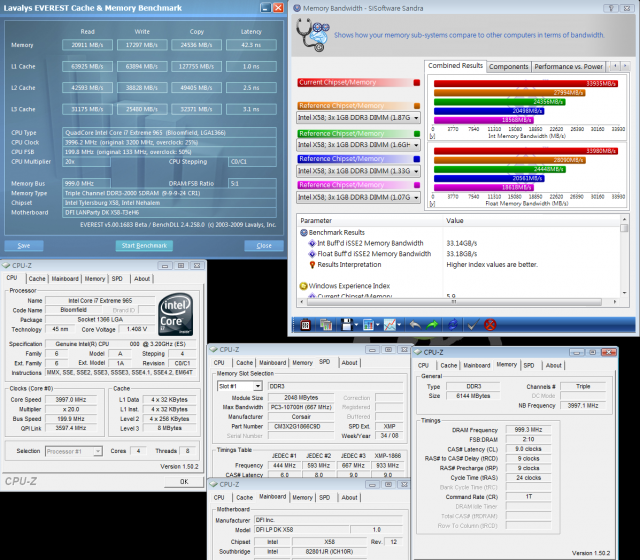Toggle the [y] marker under Float Memory Bandwidth chart

point(433,204)
